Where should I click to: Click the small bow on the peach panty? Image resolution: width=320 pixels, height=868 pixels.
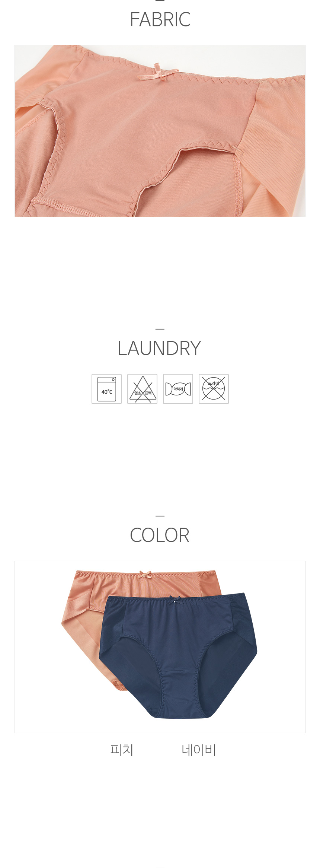[145, 575]
